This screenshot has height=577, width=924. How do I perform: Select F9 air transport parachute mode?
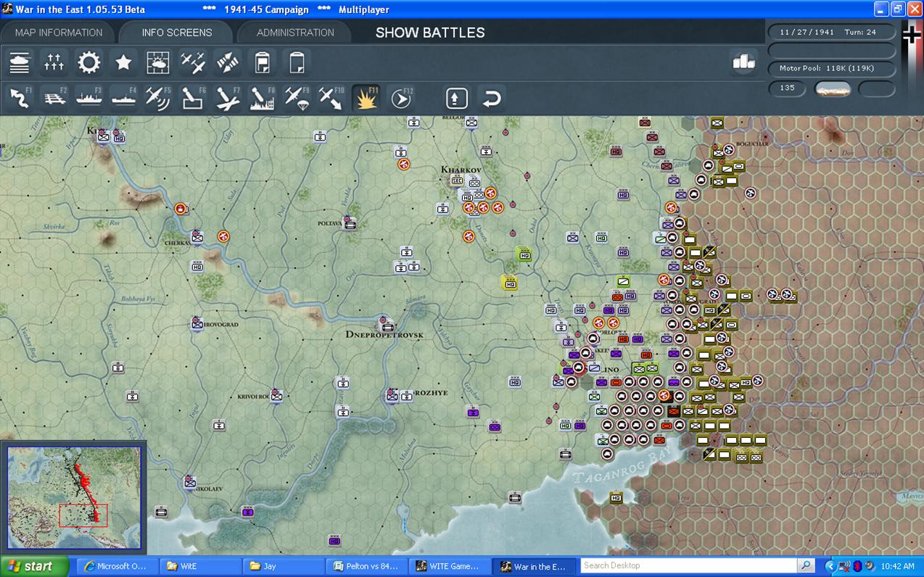click(297, 98)
